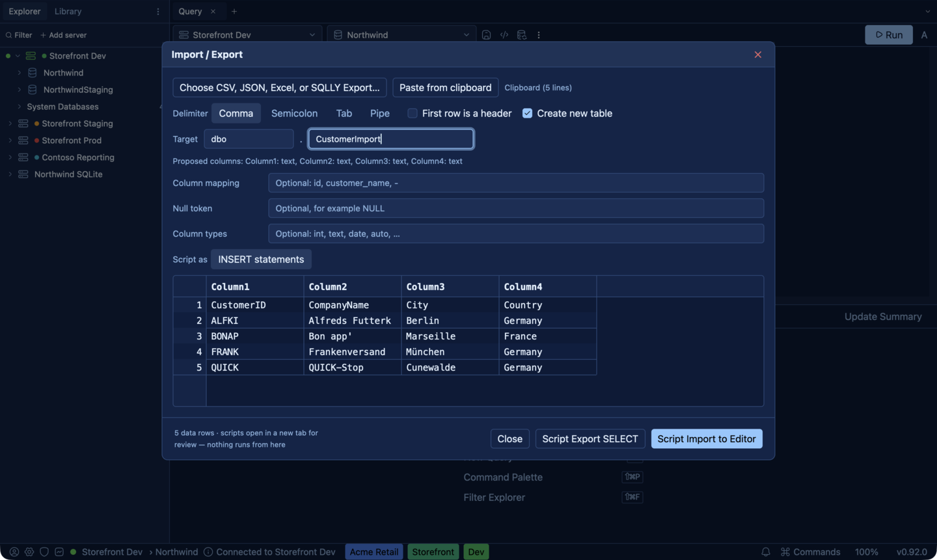The height and width of the screenshot is (560, 937).
Task: Uncheck Create new table checkbox
Action: [x=527, y=113]
